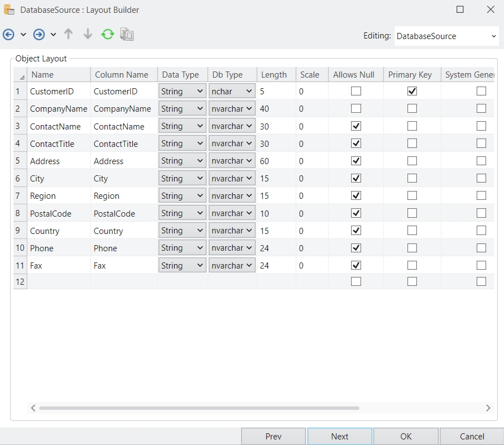Open the Editing DatabaseSource dropdown
This screenshot has height=445, width=504.
[445, 36]
